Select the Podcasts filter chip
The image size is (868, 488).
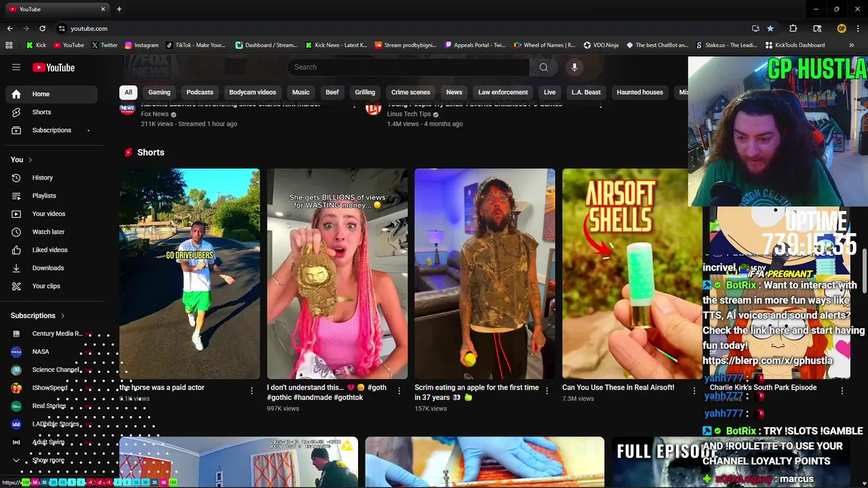point(199,92)
